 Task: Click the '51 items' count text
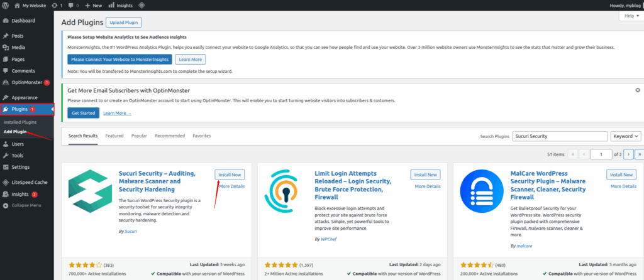click(x=556, y=155)
